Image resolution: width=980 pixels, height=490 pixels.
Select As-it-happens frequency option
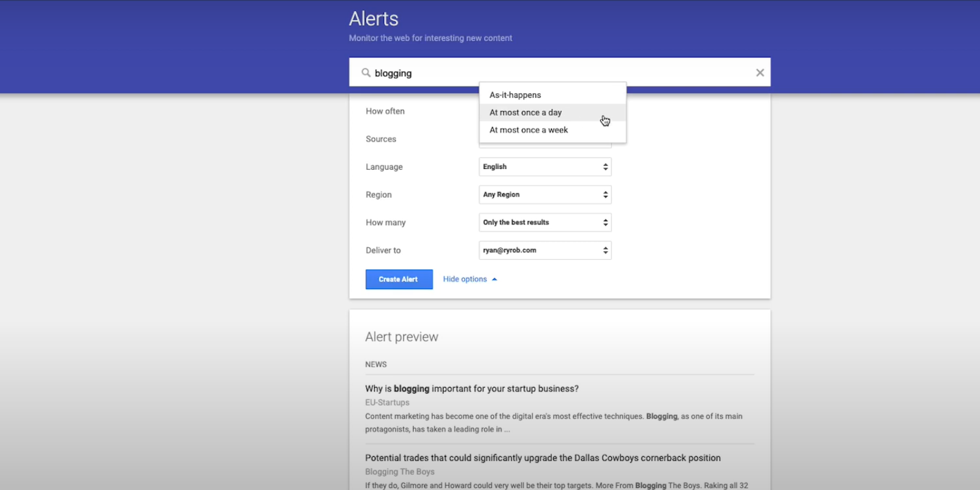[x=515, y=95]
